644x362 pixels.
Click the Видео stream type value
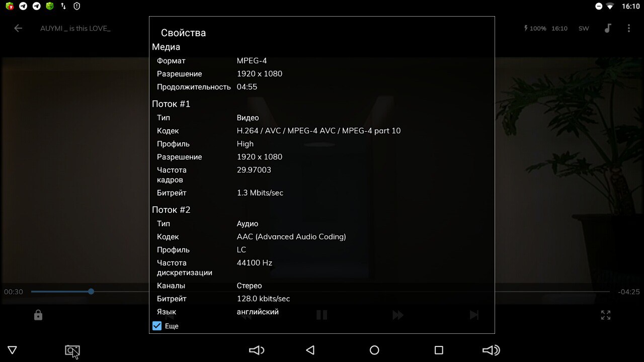(248, 118)
